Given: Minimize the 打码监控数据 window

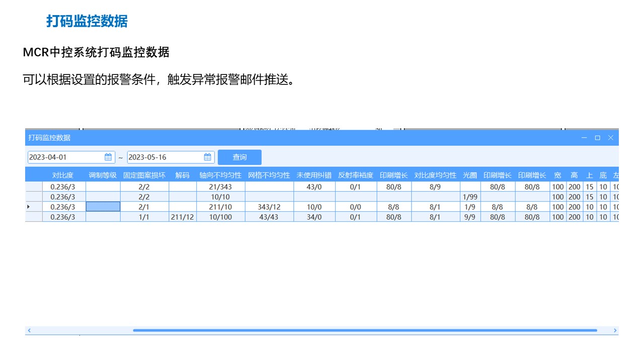Looking at the screenshot, I should point(584,138).
